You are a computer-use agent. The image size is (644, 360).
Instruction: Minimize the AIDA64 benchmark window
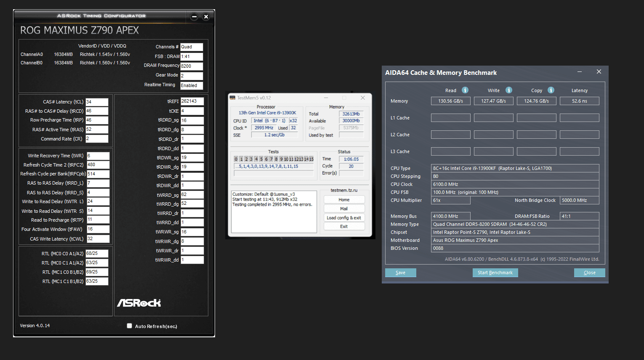click(x=580, y=72)
